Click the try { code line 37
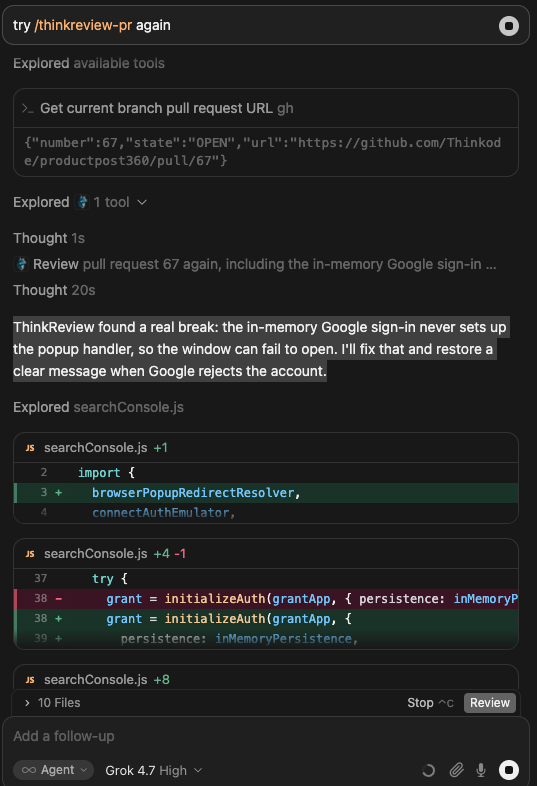This screenshot has height=786, width=537. pyautogui.click(x=266, y=578)
